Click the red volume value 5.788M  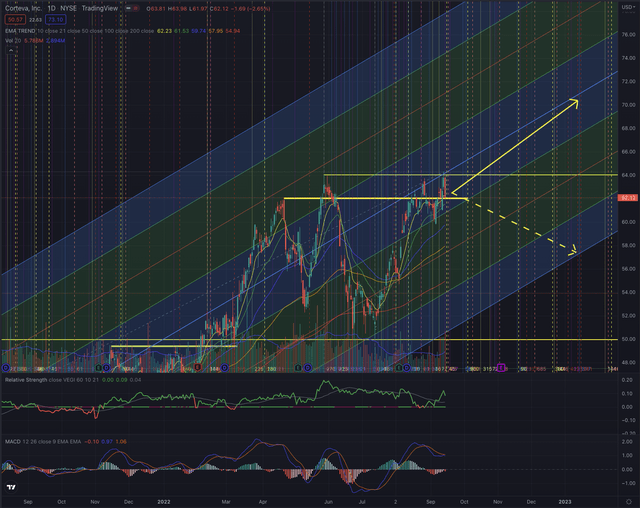point(33,41)
